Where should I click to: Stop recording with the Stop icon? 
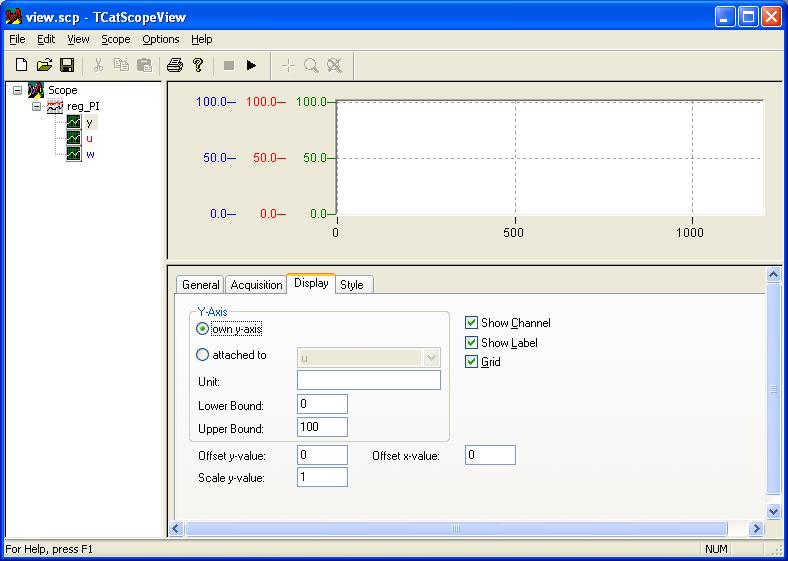pos(229,65)
